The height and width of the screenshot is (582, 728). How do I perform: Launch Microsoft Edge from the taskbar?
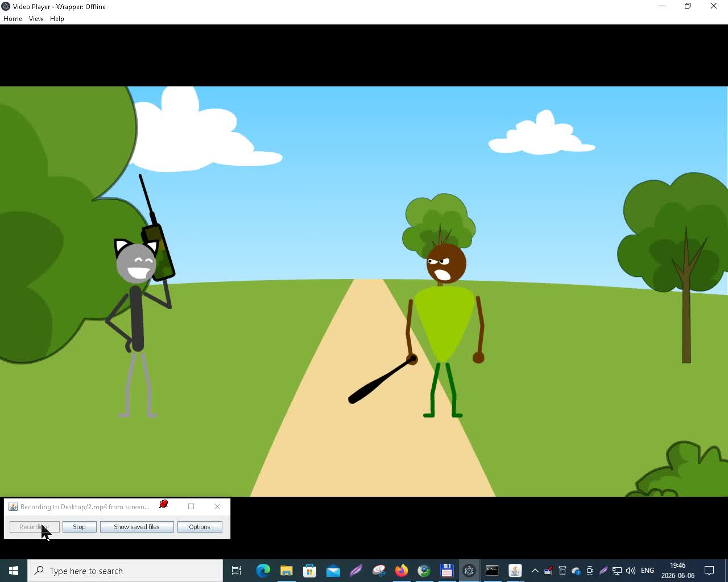[263, 571]
